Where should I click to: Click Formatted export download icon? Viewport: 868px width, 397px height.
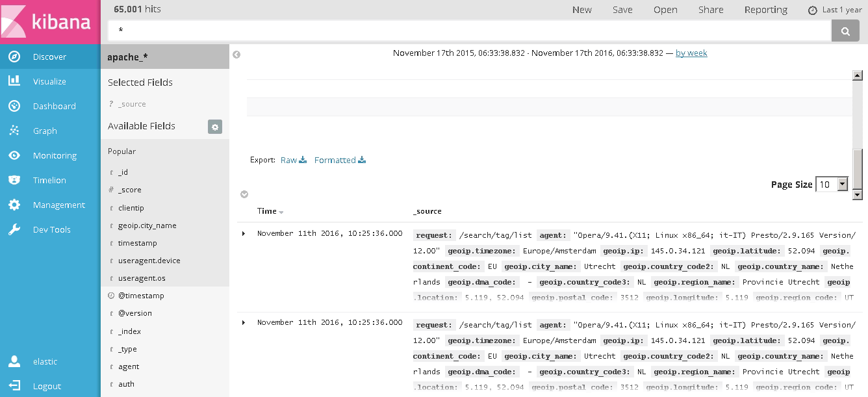point(362,160)
